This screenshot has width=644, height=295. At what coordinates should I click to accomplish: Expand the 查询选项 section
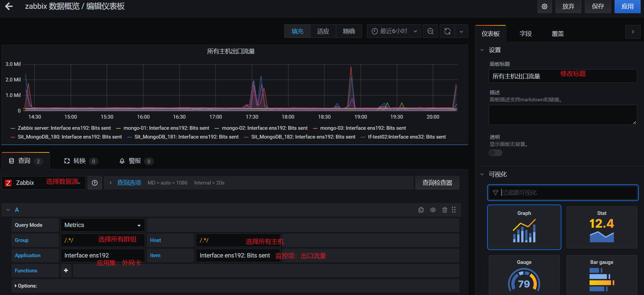pos(129,183)
